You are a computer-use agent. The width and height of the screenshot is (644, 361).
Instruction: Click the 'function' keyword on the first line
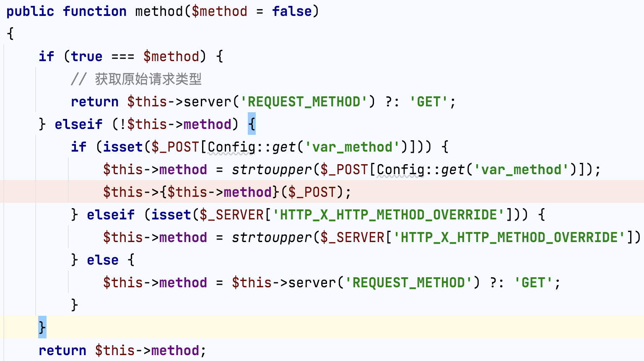(95, 11)
